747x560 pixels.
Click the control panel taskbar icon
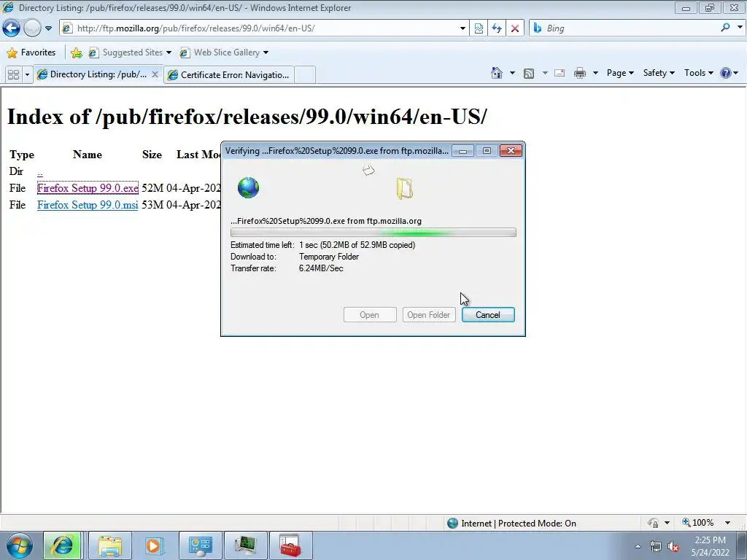pos(200,545)
